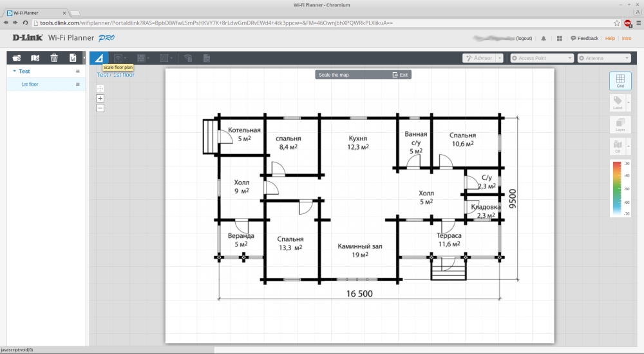This screenshot has width=644, height=354.
Task: Click the add project folder icon
Action: tap(17, 58)
